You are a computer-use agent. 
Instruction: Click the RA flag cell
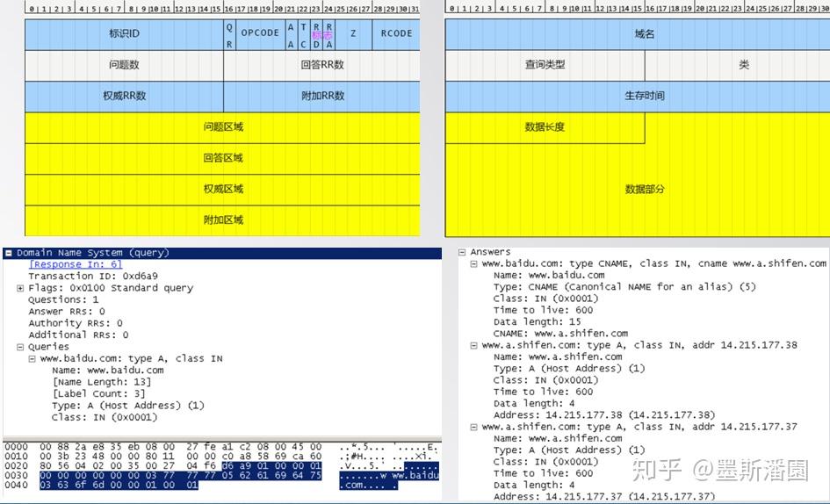(328, 34)
